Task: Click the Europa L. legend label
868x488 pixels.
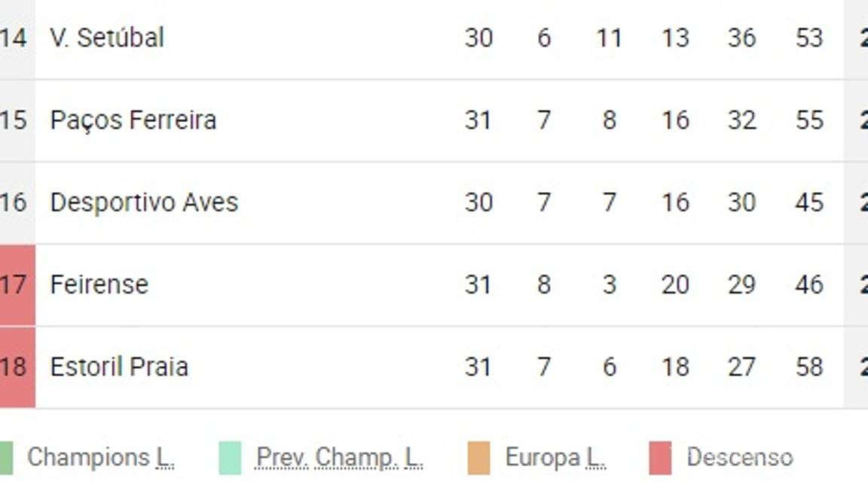Action: (x=555, y=457)
